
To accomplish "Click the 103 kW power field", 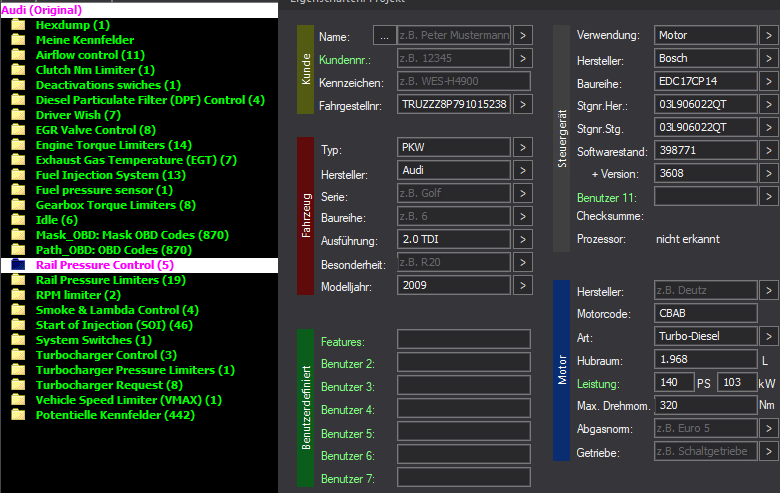I will click(x=737, y=382).
